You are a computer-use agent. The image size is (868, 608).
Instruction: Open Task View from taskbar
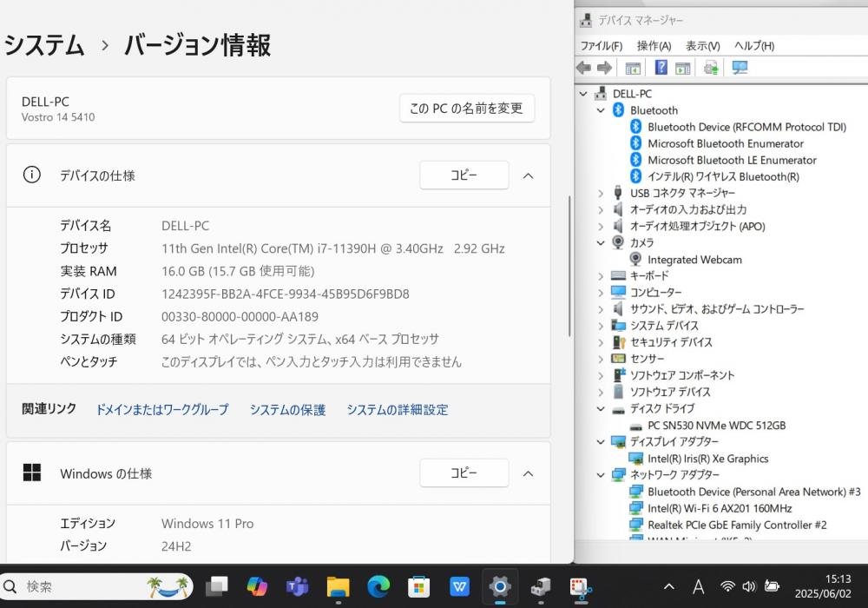click(216, 586)
